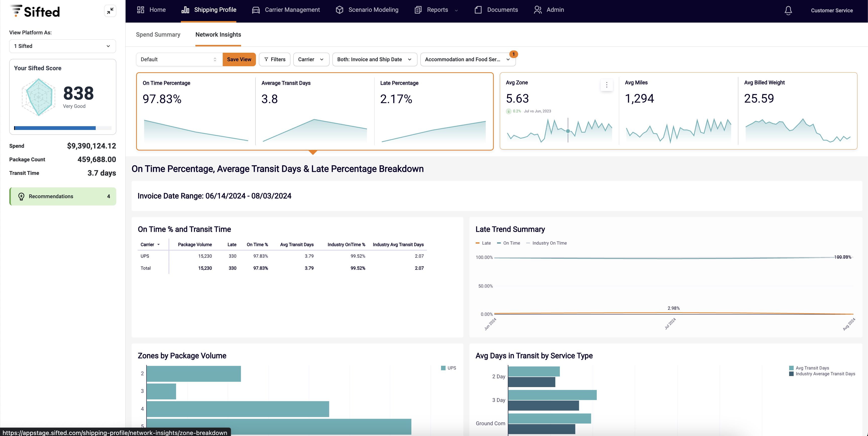Switch to the Spend Summary tab
Screen dimensions: 868x436
[x=158, y=35]
